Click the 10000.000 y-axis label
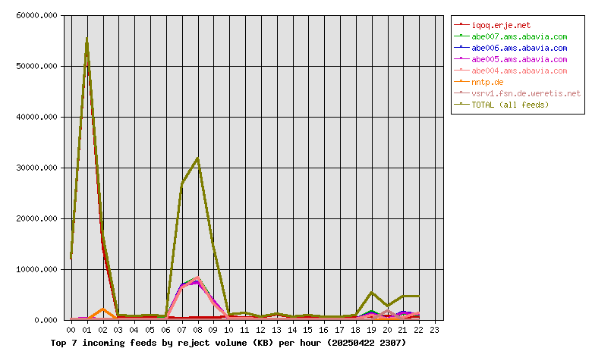 37,270
